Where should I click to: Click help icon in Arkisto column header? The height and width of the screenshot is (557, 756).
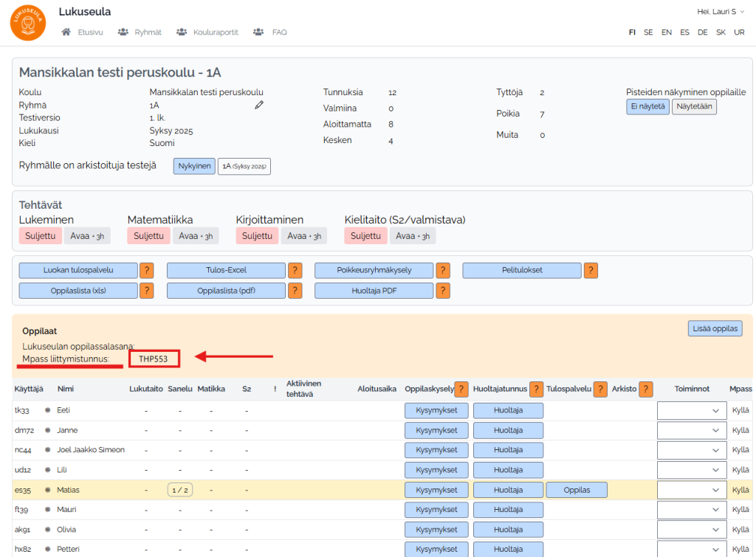point(646,389)
